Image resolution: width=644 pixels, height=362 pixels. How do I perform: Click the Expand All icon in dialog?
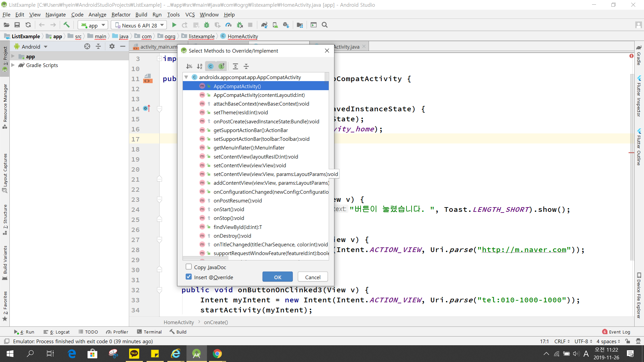(235, 66)
